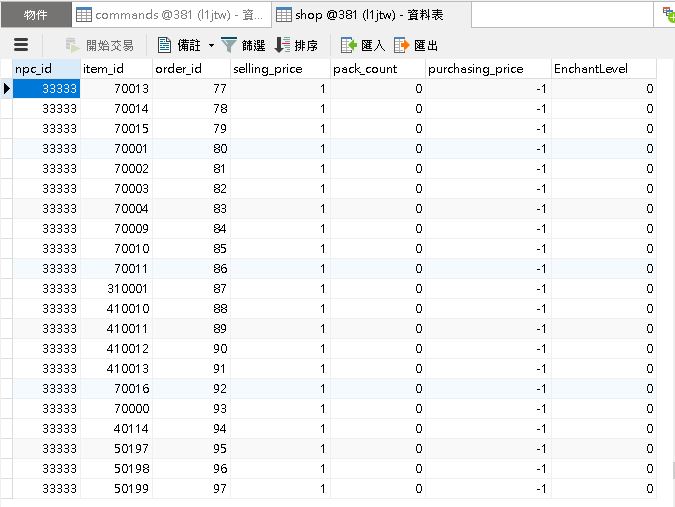Switch to the 物件 tab
The image size is (675, 507).
36,15
